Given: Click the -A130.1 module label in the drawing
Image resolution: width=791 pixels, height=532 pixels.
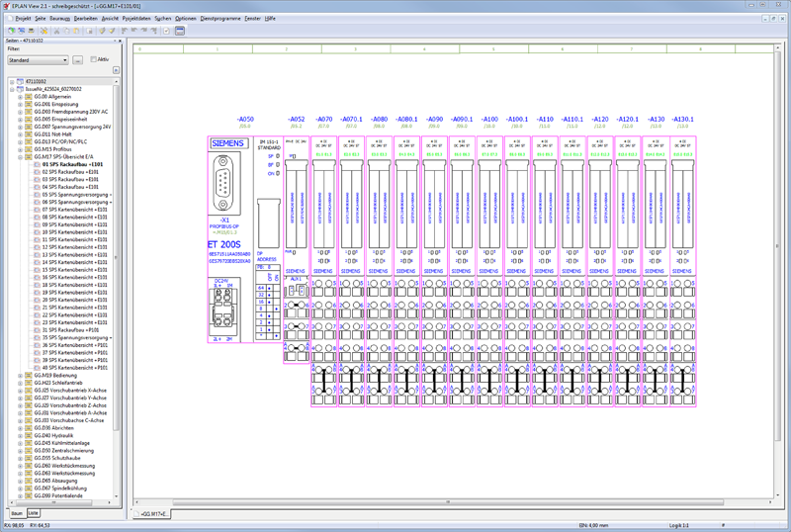Looking at the screenshot, I should click(682, 119).
